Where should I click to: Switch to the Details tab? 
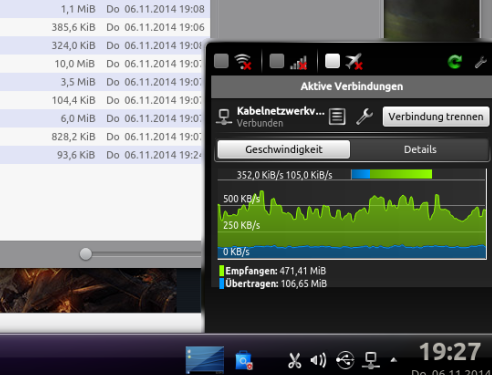(x=420, y=149)
